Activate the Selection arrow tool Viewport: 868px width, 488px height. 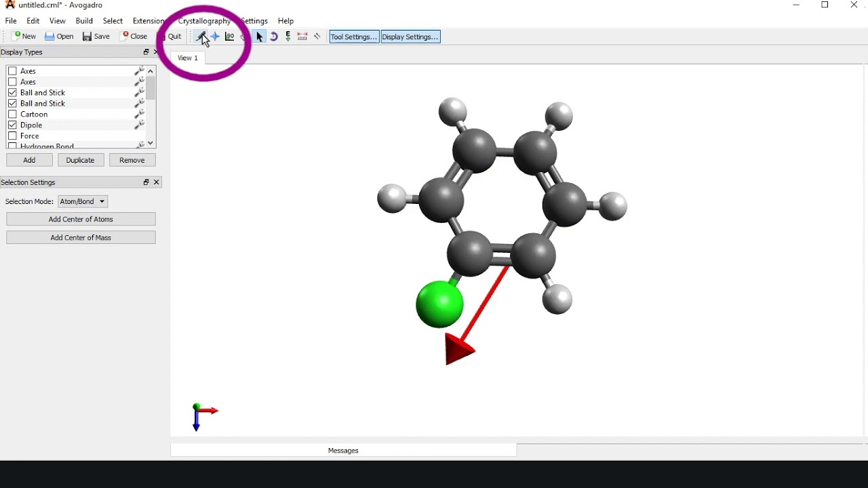click(x=259, y=37)
